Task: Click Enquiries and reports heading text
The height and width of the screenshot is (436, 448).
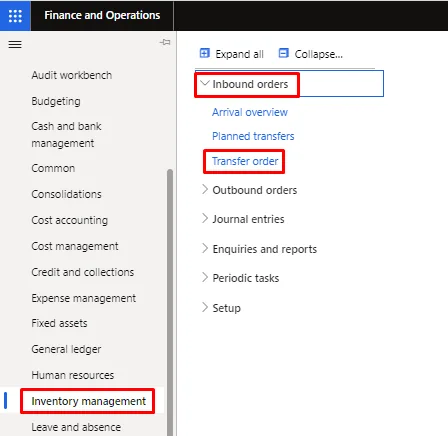Action: pyautogui.click(x=265, y=249)
